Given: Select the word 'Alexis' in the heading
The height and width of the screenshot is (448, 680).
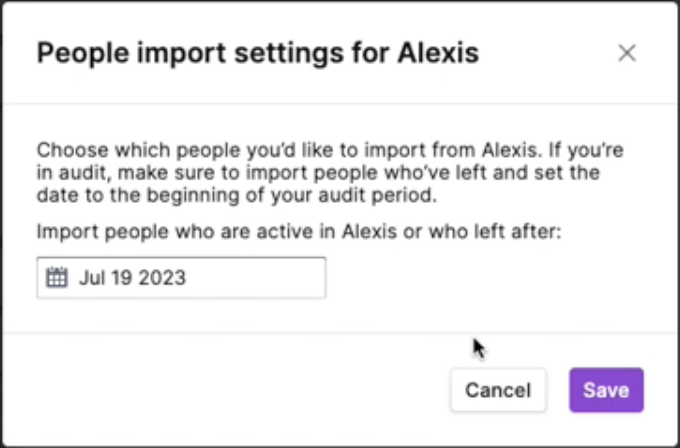Looking at the screenshot, I should point(438,53).
